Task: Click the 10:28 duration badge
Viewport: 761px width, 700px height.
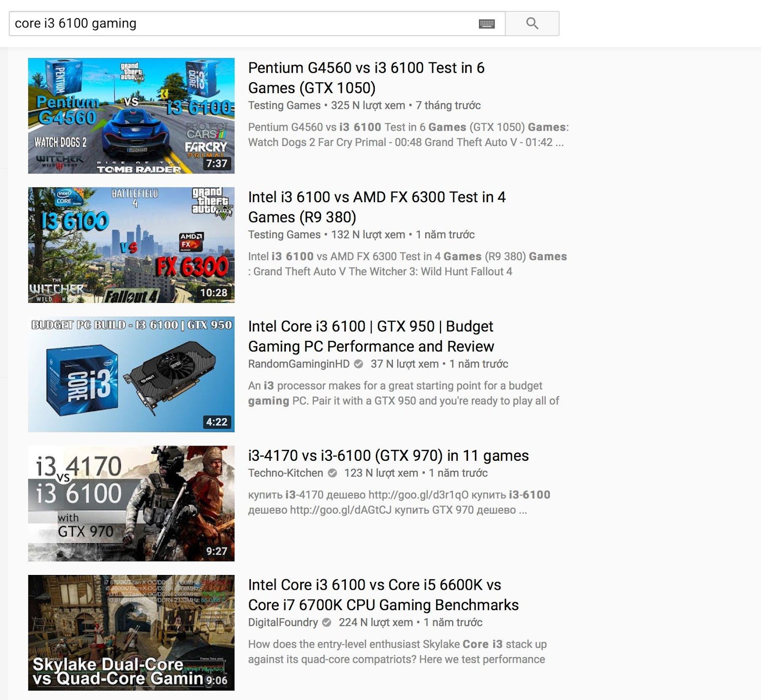Action: pyautogui.click(x=214, y=293)
